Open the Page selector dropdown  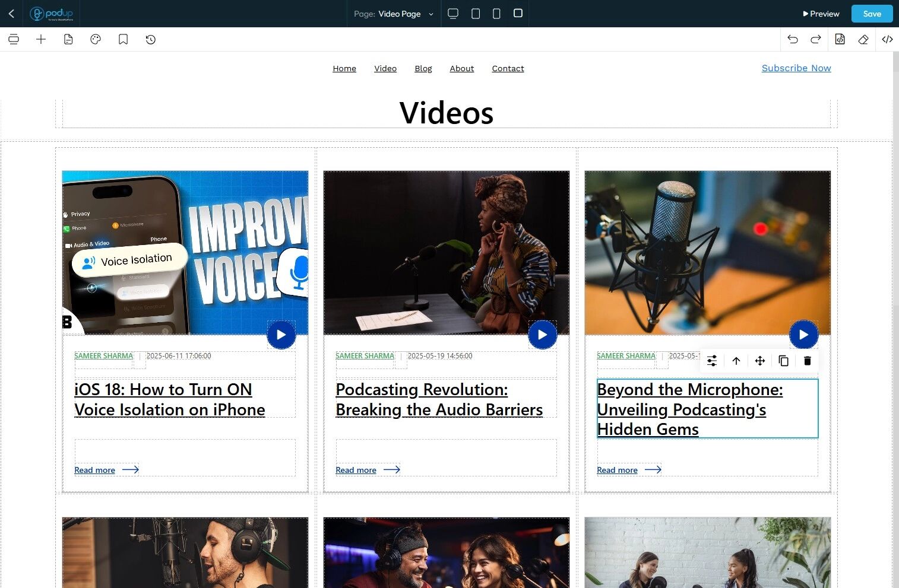394,14
